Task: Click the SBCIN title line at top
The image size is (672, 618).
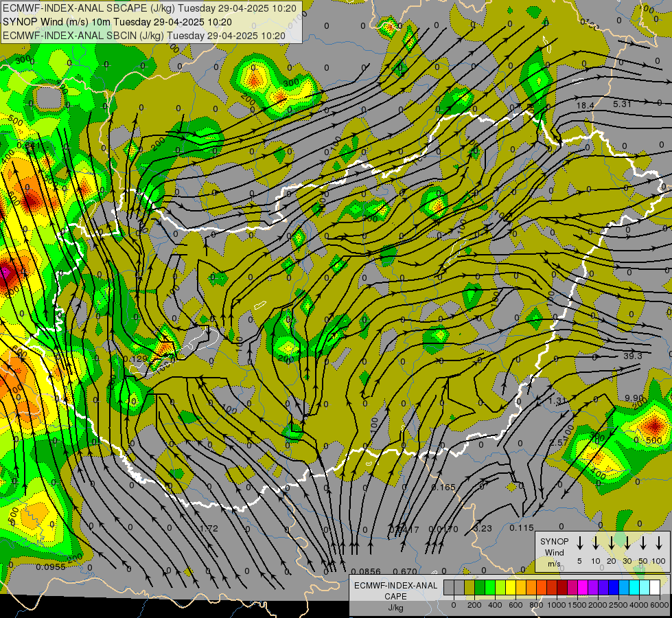Action: (x=144, y=36)
